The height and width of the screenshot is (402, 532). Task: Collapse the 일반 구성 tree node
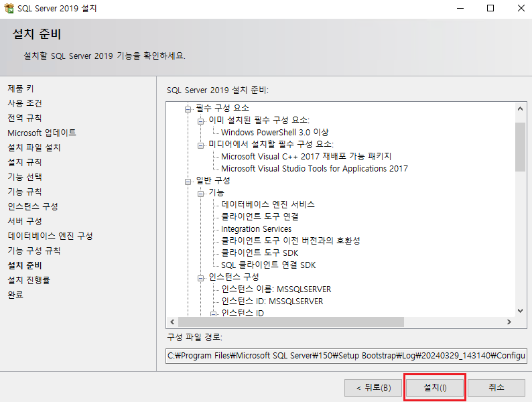coord(188,182)
